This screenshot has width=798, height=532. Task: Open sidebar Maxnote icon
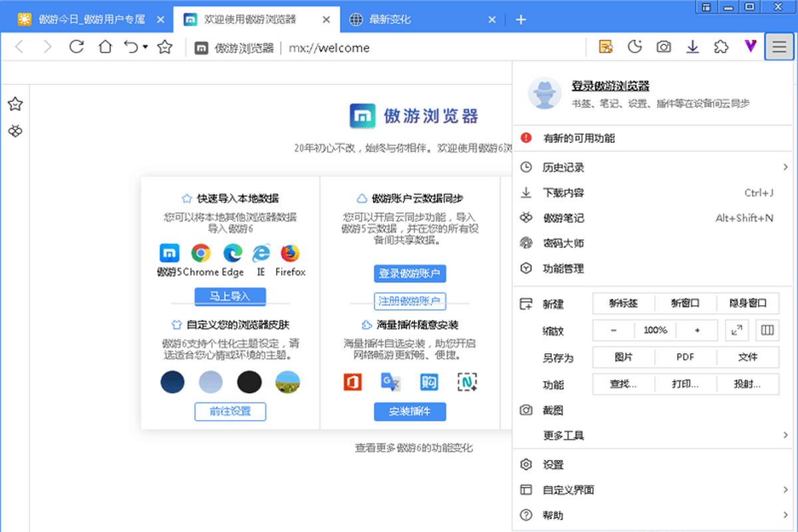pos(15,132)
